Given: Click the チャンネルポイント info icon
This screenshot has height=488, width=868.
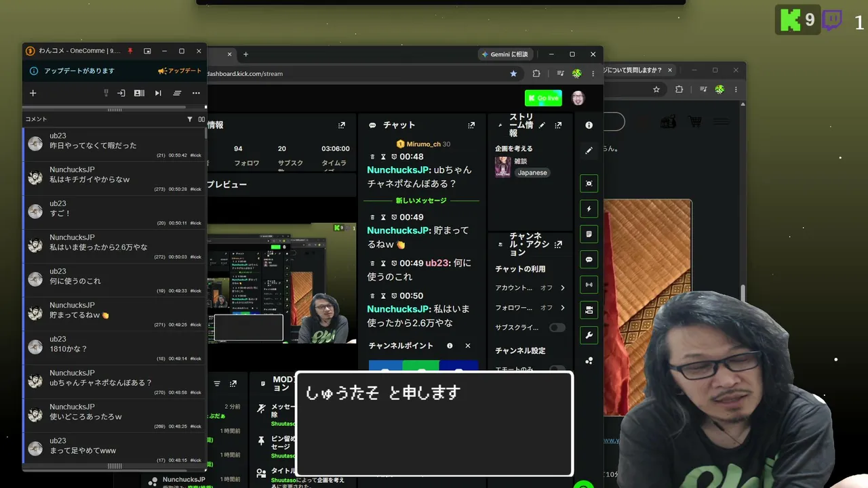Looking at the screenshot, I should (450, 346).
